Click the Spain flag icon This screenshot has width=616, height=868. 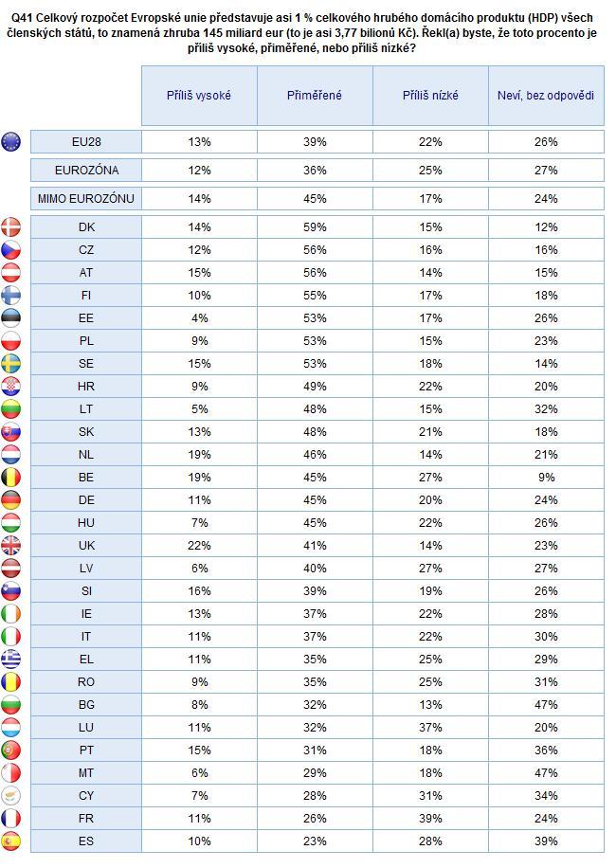click(x=10, y=841)
